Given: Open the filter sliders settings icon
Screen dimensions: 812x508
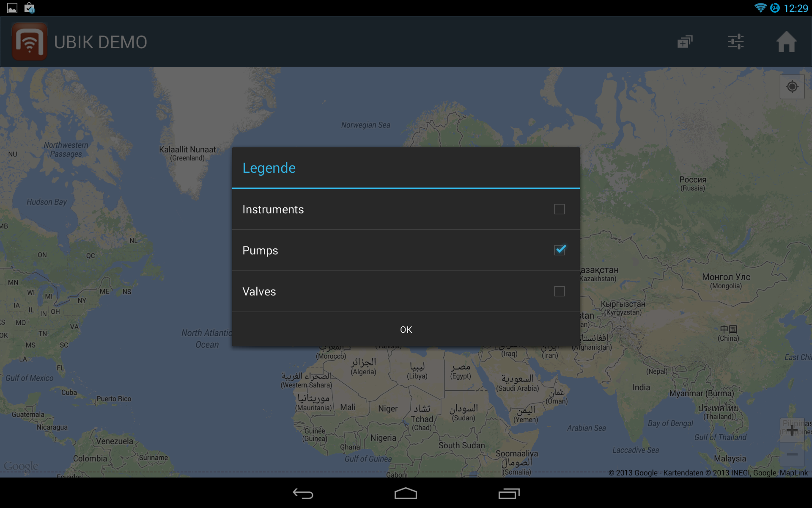Looking at the screenshot, I should [736, 41].
